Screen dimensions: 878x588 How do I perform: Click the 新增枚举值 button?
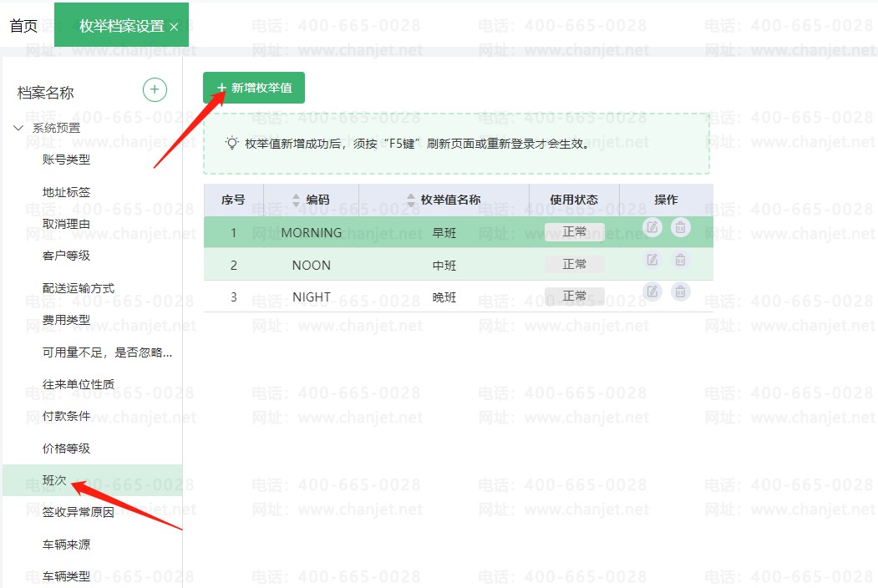tap(254, 88)
